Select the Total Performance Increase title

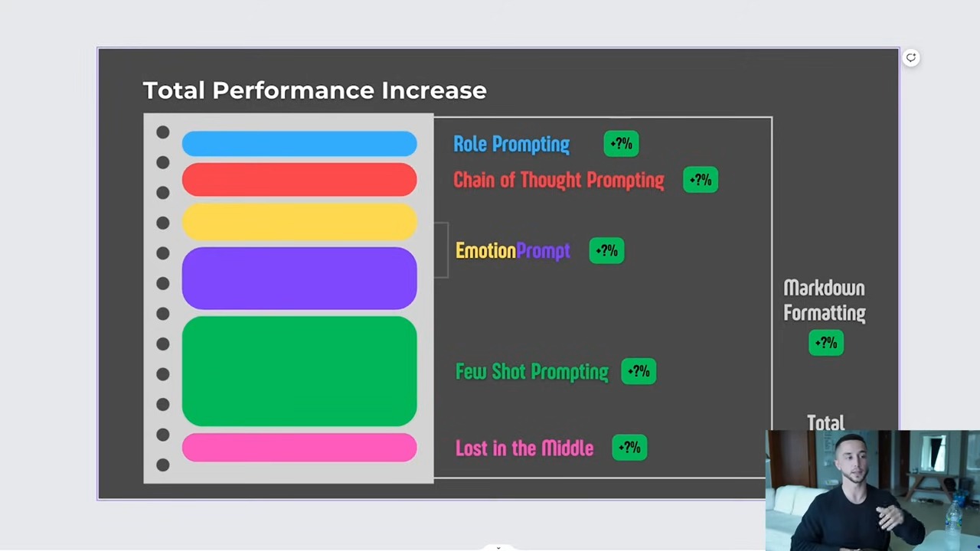(315, 90)
